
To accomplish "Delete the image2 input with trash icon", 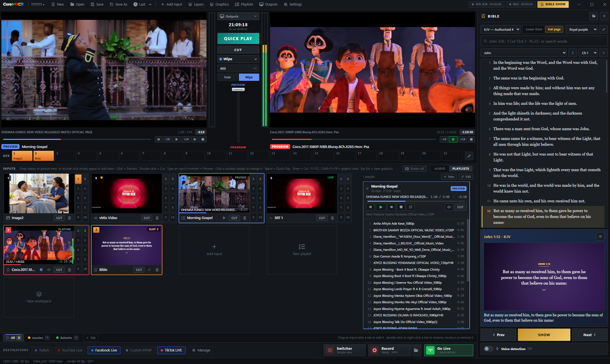I will [69, 218].
